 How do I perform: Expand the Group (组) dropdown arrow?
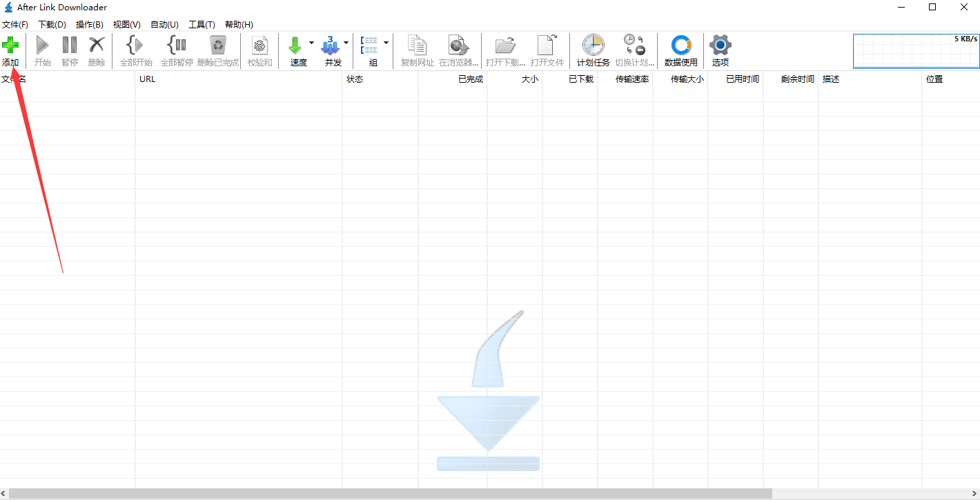pyautogui.click(x=386, y=43)
